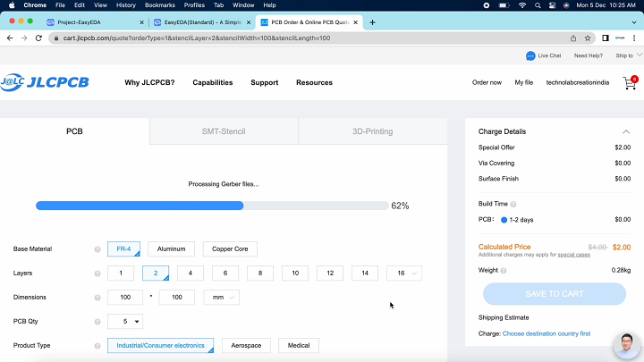Select Aerospace product type
Image resolution: width=644 pixels, height=362 pixels.
pos(246,346)
